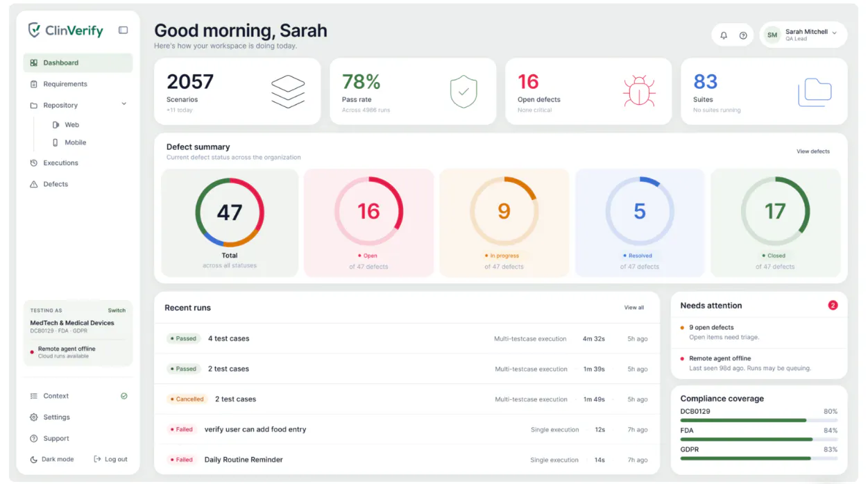Image resolution: width=868 pixels, height=484 pixels.
Task: Open the failed 'Daily Routine Reminder' run
Action: pyautogui.click(x=407, y=460)
